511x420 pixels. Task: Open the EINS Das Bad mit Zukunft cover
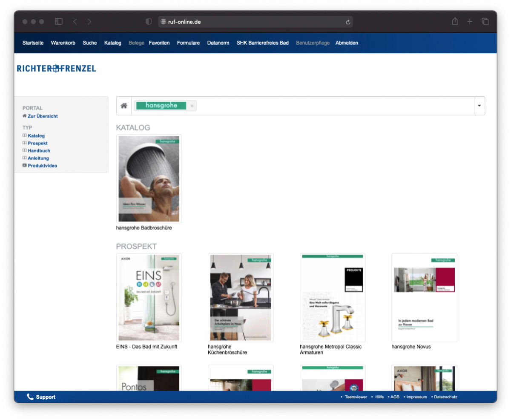(x=149, y=298)
